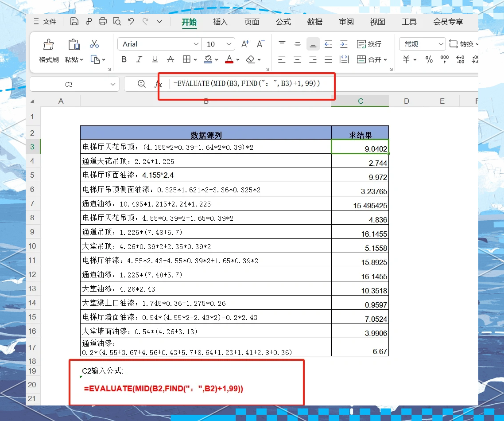This screenshot has width=504, height=421.
Task: Click the 换行 wrap text button
Action: coord(369,44)
